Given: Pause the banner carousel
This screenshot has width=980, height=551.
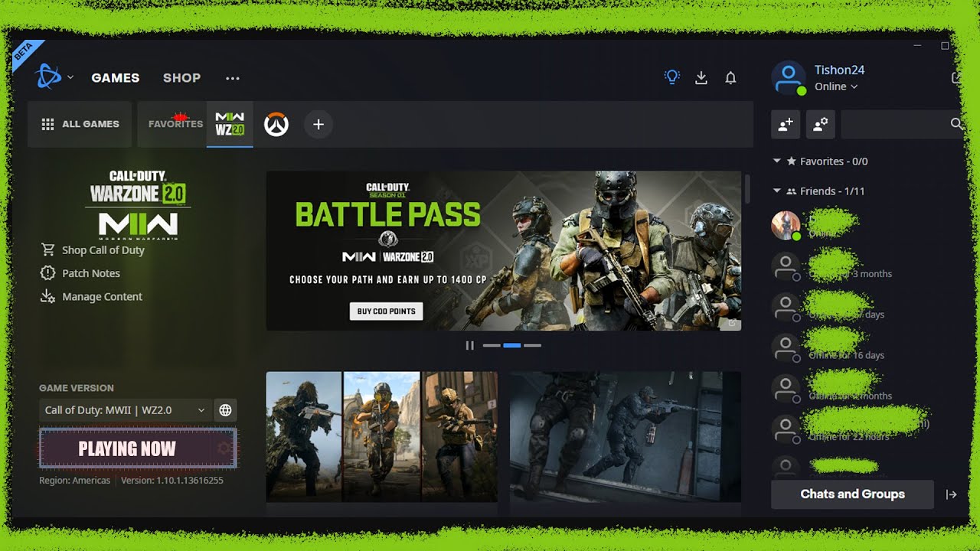Looking at the screenshot, I should point(470,345).
